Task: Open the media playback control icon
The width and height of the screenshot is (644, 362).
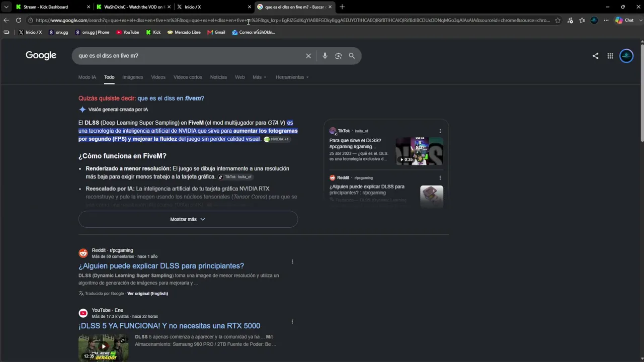Action: point(570,20)
